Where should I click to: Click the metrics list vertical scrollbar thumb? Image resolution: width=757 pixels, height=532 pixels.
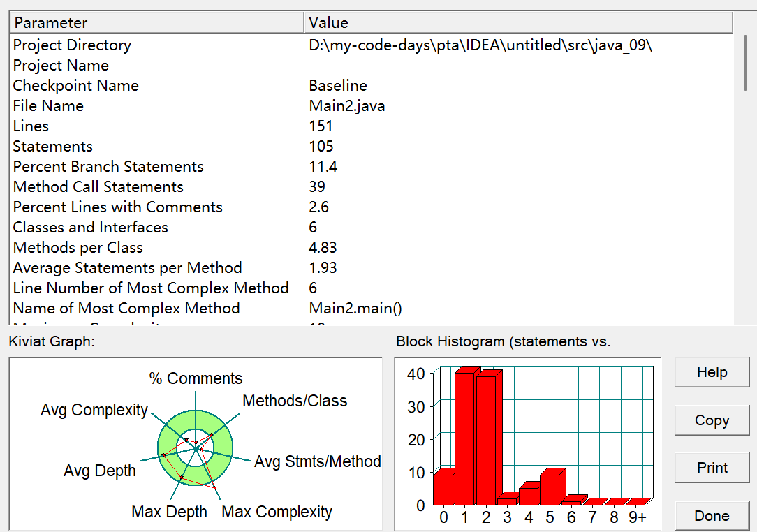tap(746, 62)
